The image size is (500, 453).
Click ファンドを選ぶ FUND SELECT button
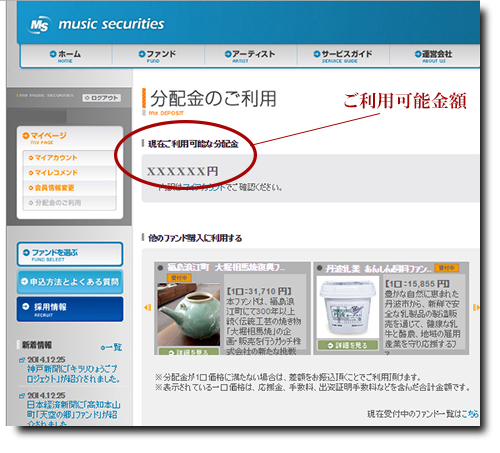[70, 254]
